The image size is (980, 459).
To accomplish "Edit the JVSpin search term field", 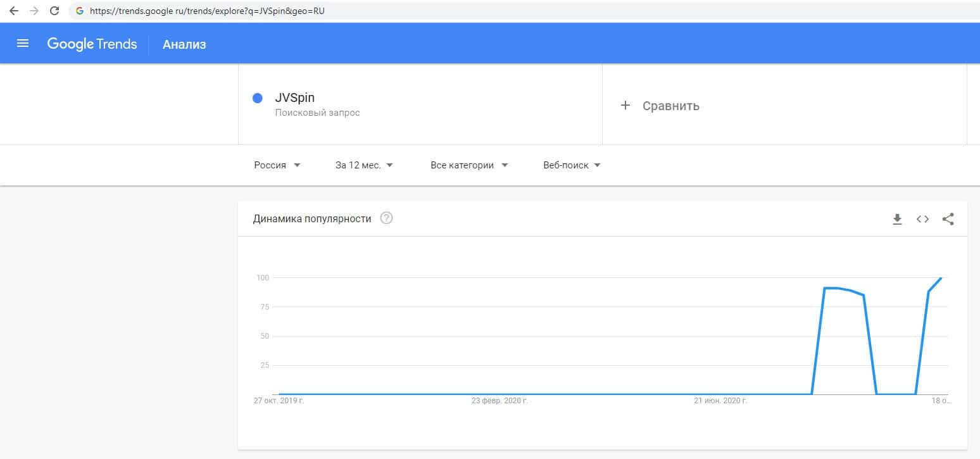I will tap(295, 98).
